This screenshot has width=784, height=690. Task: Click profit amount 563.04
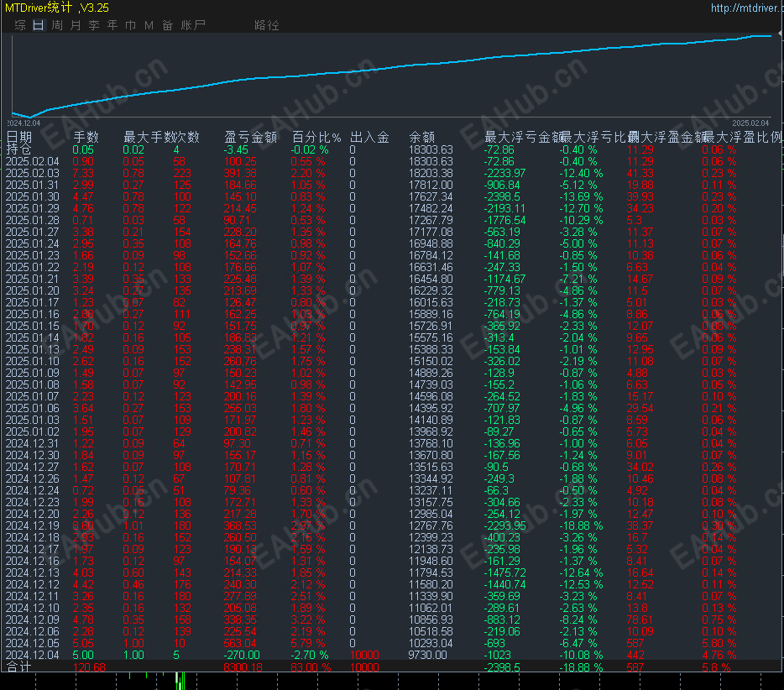[x=240, y=643]
